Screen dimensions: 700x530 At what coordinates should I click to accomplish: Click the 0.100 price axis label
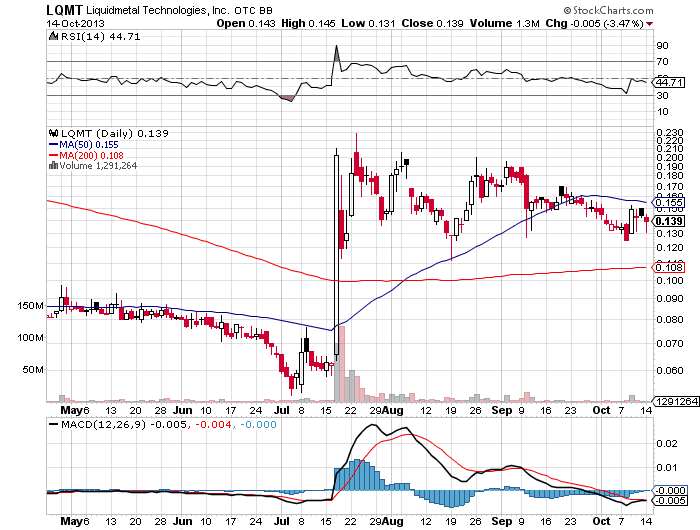(670, 280)
